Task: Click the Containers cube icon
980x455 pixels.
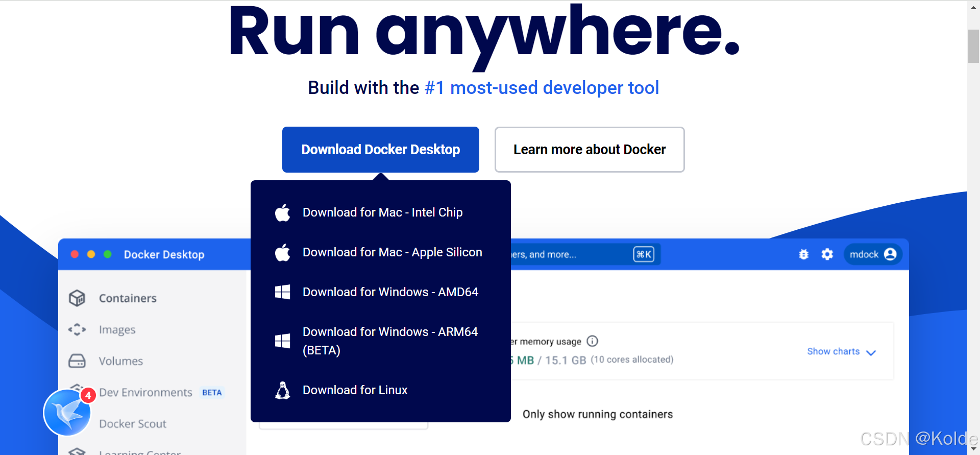Action: (x=77, y=298)
